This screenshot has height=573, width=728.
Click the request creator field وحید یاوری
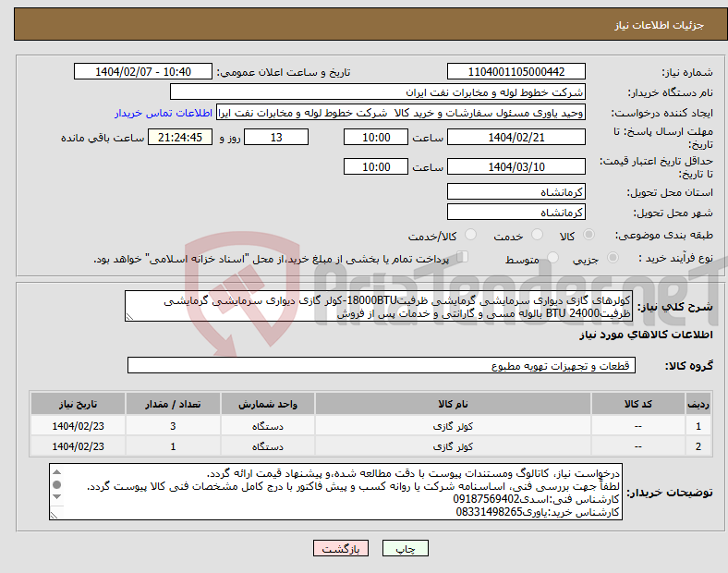pyautogui.click(x=401, y=113)
